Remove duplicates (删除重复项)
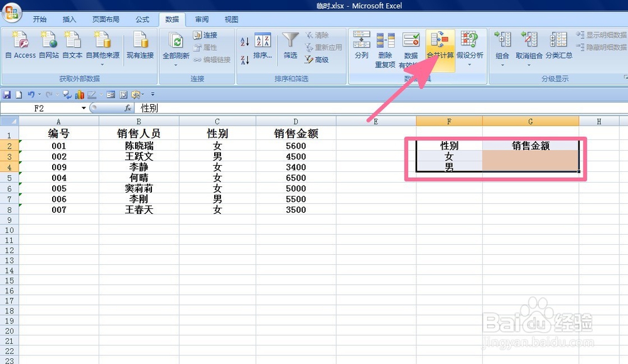628x364 pixels. [x=386, y=49]
